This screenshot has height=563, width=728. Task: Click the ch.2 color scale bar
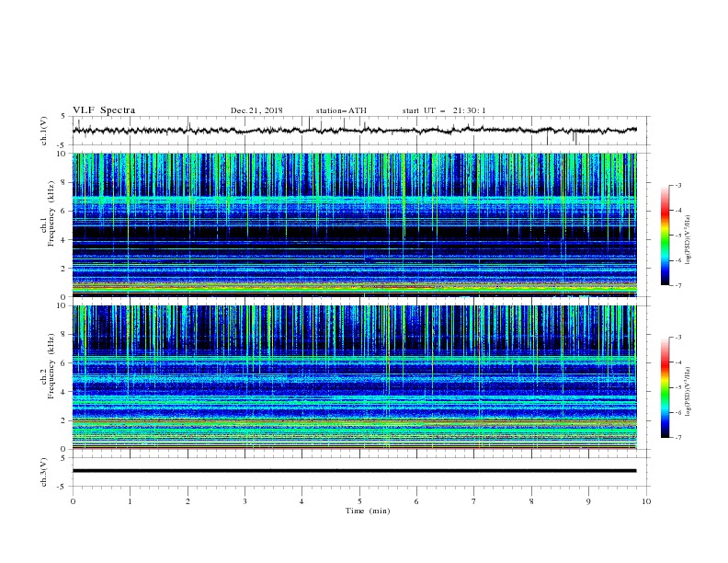point(665,387)
